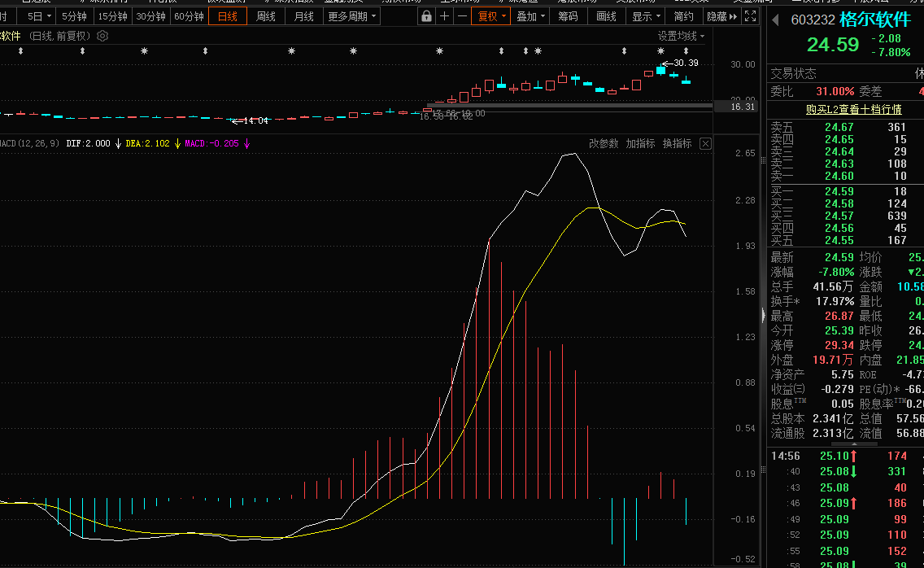
Task: Click the 画线 drawing tool button
Action: click(x=606, y=16)
